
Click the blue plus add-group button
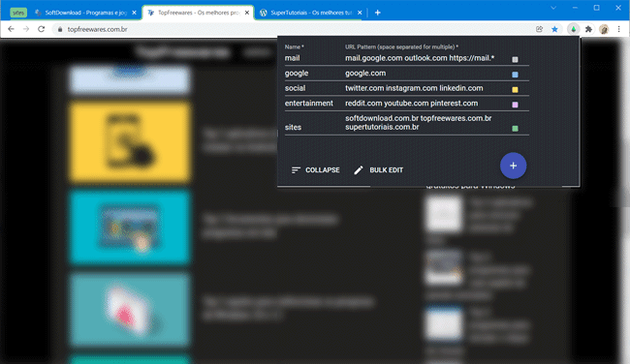click(x=513, y=166)
